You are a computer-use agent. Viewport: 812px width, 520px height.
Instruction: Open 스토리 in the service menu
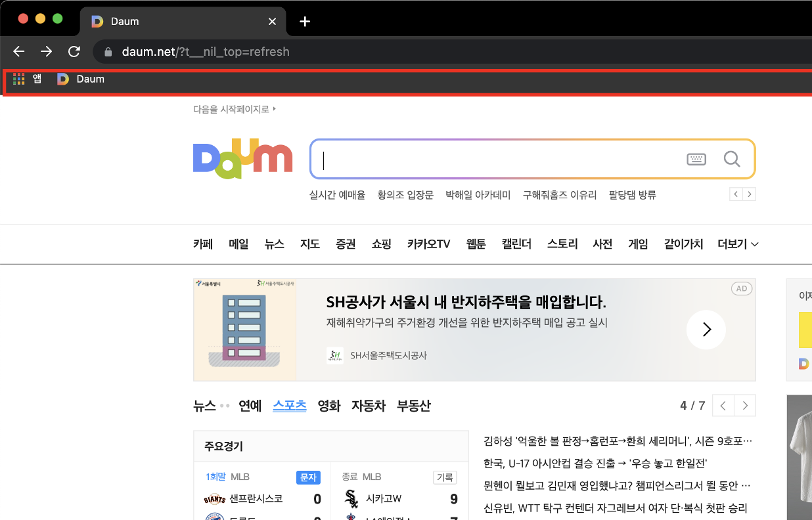[x=562, y=244]
